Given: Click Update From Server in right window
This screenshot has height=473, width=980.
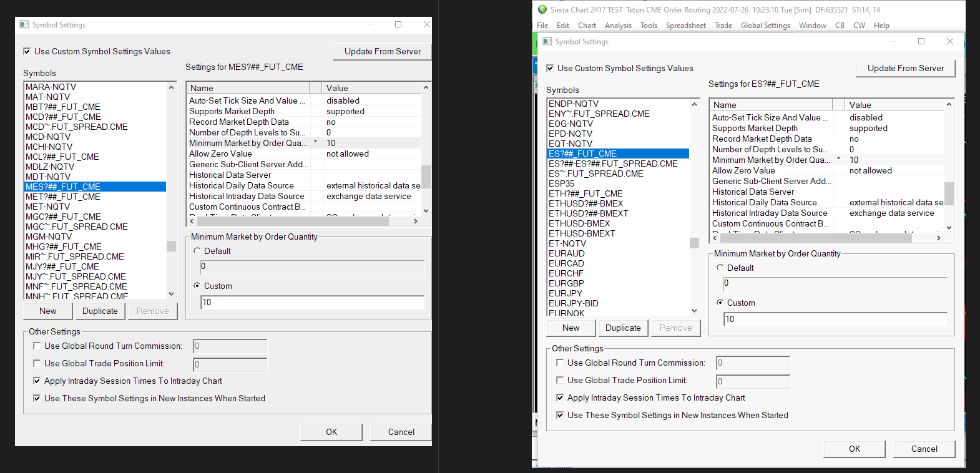Looking at the screenshot, I should coord(906,68).
